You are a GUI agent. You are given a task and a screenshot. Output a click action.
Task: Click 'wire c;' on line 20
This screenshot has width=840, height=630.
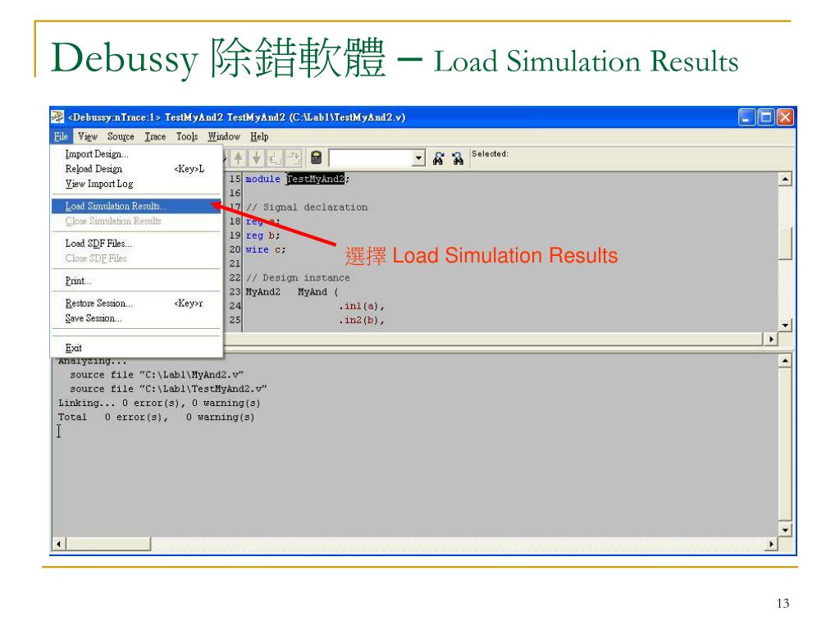(265, 249)
